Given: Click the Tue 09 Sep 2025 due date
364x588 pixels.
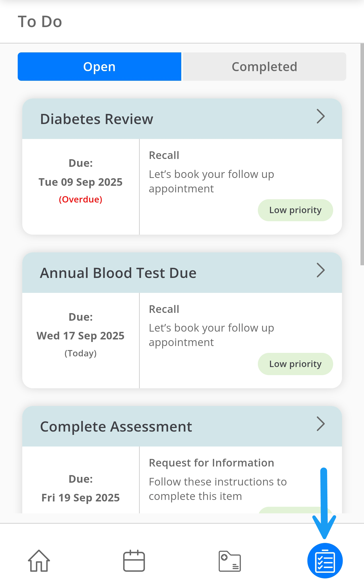Looking at the screenshot, I should pyautogui.click(x=81, y=182).
